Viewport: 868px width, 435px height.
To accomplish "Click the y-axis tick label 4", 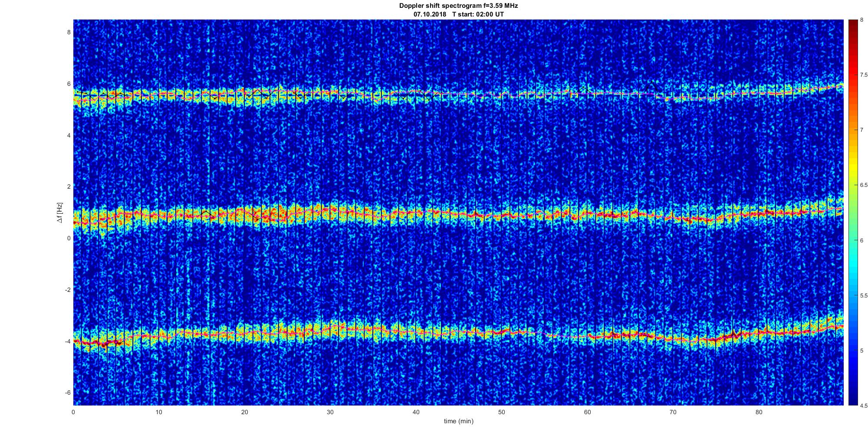I will tap(69, 135).
